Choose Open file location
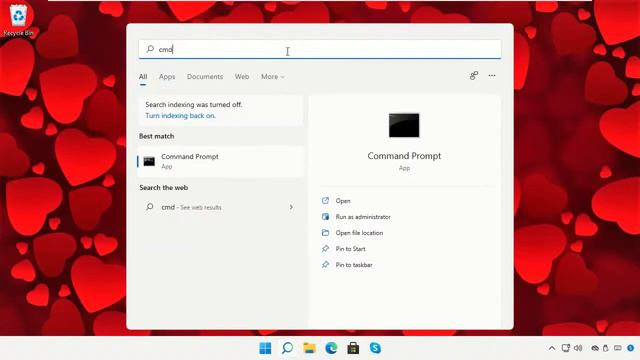 (x=359, y=233)
